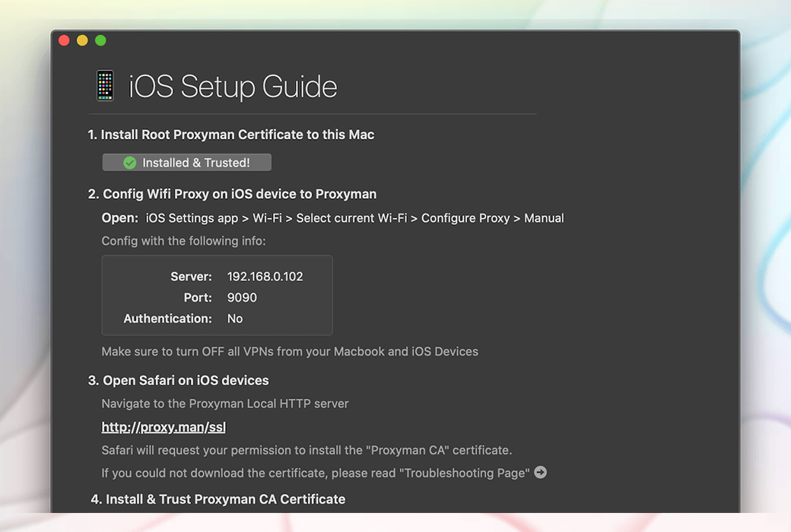Screen dimensions: 791x532
Task: Close the setup guide with the red button
Action: tap(64, 40)
